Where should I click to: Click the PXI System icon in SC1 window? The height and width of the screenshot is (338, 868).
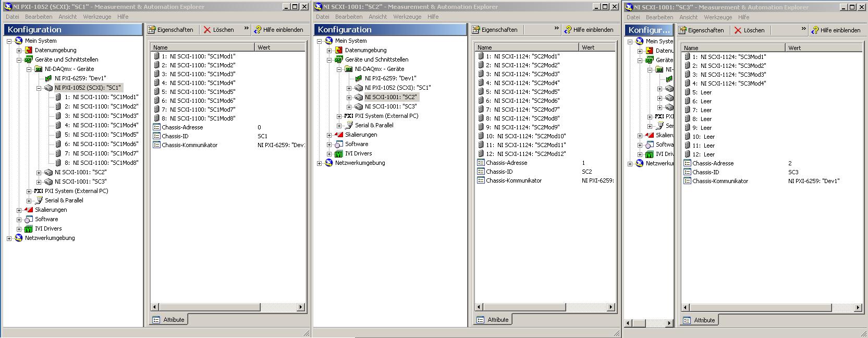(39, 191)
